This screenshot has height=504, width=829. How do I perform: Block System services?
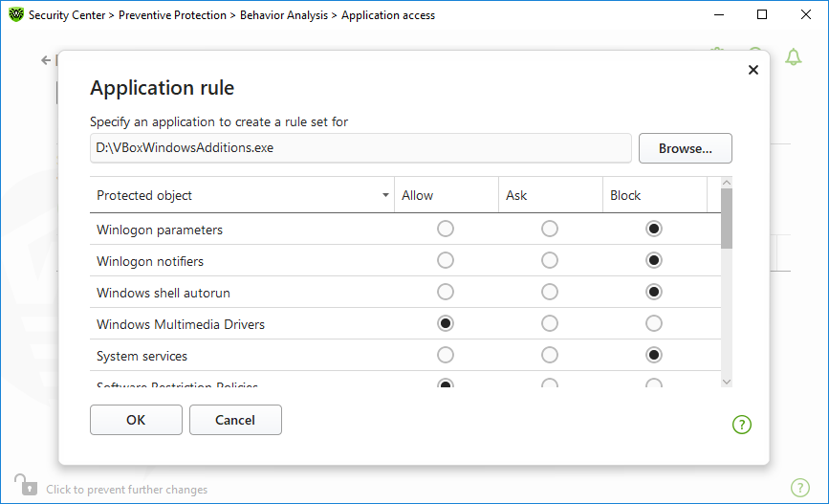click(653, 355)
